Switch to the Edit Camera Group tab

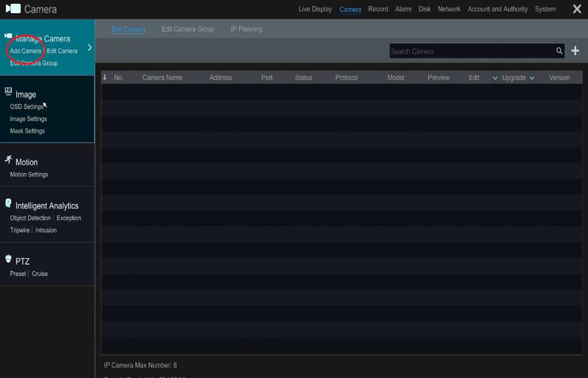coord(188,29)
